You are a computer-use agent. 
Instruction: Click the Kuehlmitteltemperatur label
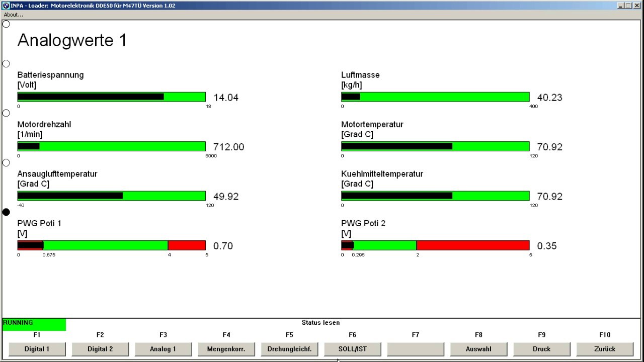coord(382,174)
